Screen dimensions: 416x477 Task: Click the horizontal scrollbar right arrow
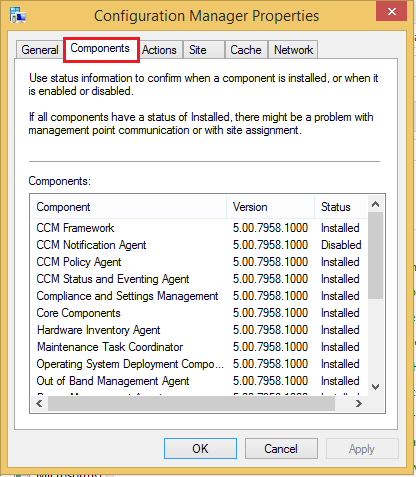click(359, 404)
